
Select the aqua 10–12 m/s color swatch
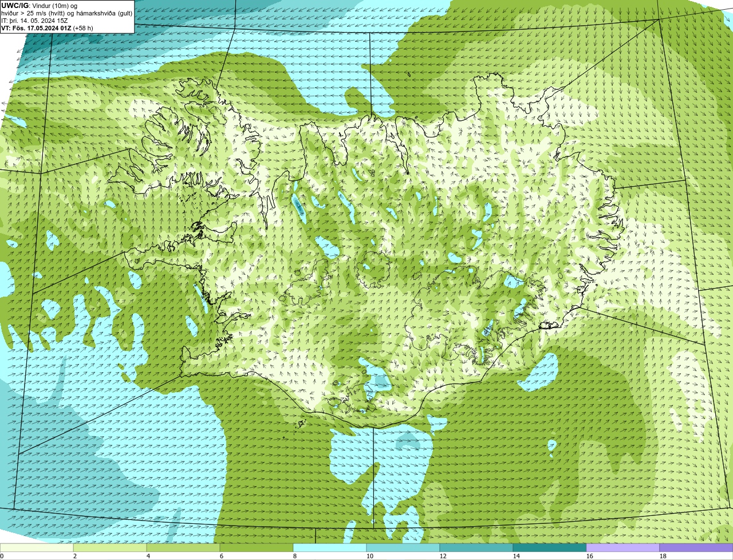pos(403,548)
